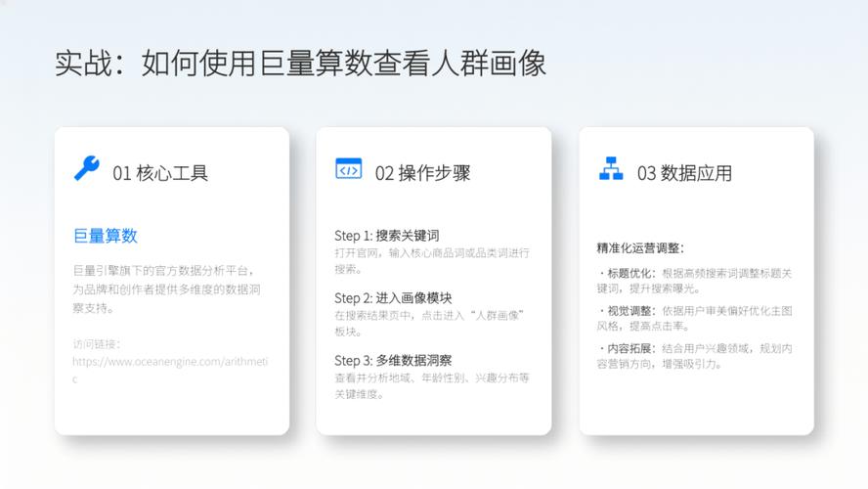Viewport: 868px width, 489px height.
Task: Click the code window icon
Action: pyautogui.click(x=348, y=168)
